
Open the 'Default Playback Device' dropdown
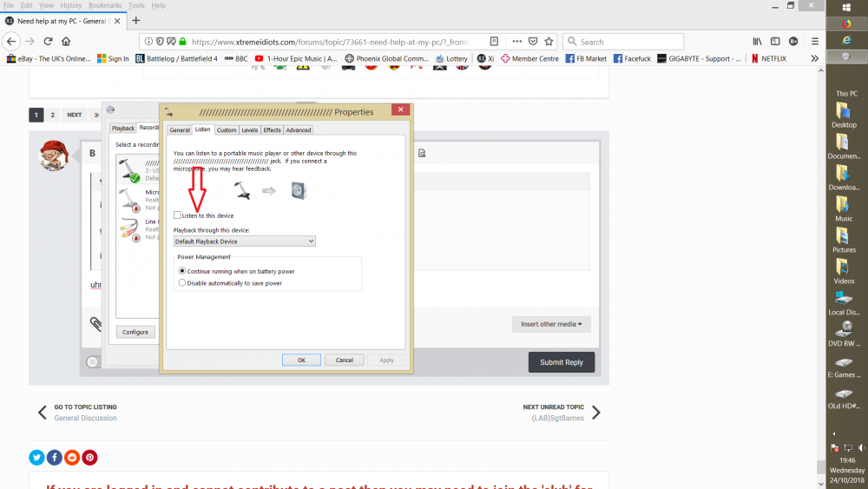click(244, 241)
